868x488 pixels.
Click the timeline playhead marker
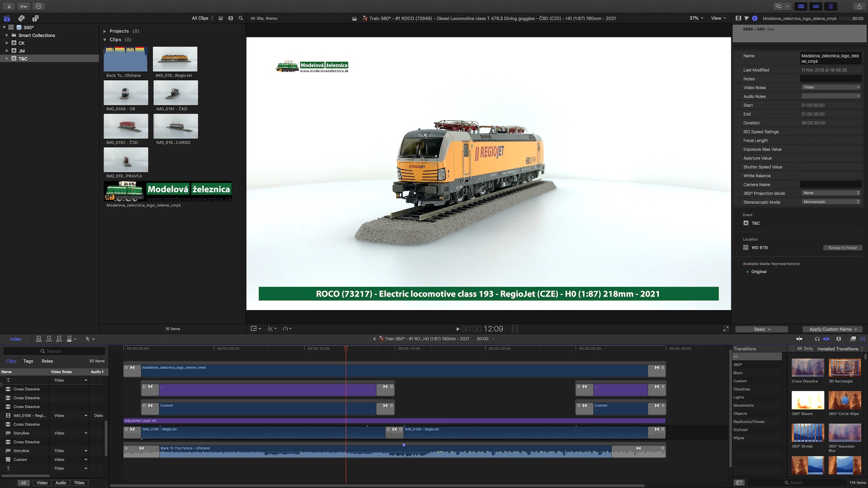[346, 348]
